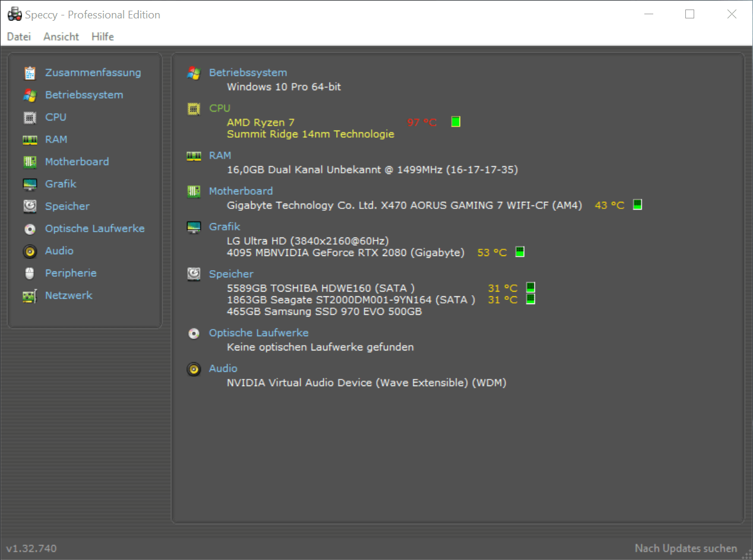Click the 5589GB TOSHIBA HDWE160 drive line
The image size is (753, 560).
tap(321, 288)
